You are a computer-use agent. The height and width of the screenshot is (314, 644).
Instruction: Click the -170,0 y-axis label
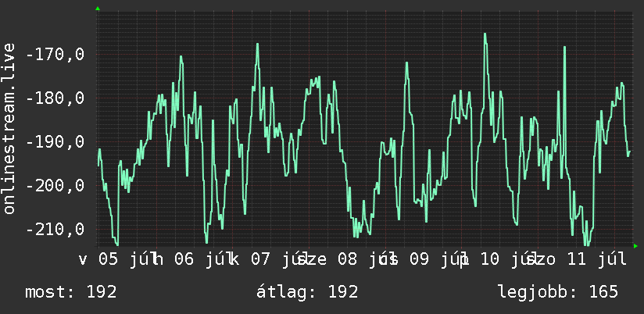click(55, 54)
